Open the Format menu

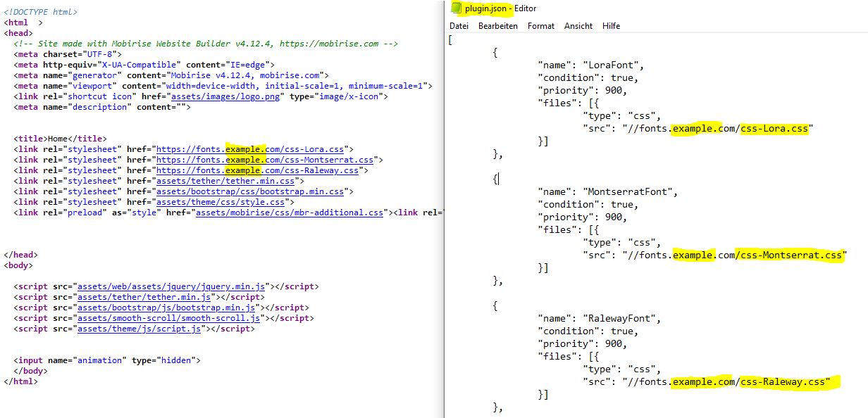pyautogui.click(x=540, y=26)
